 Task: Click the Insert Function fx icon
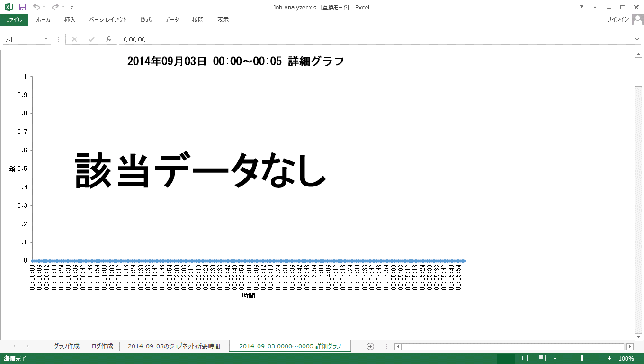pos(108,40)
